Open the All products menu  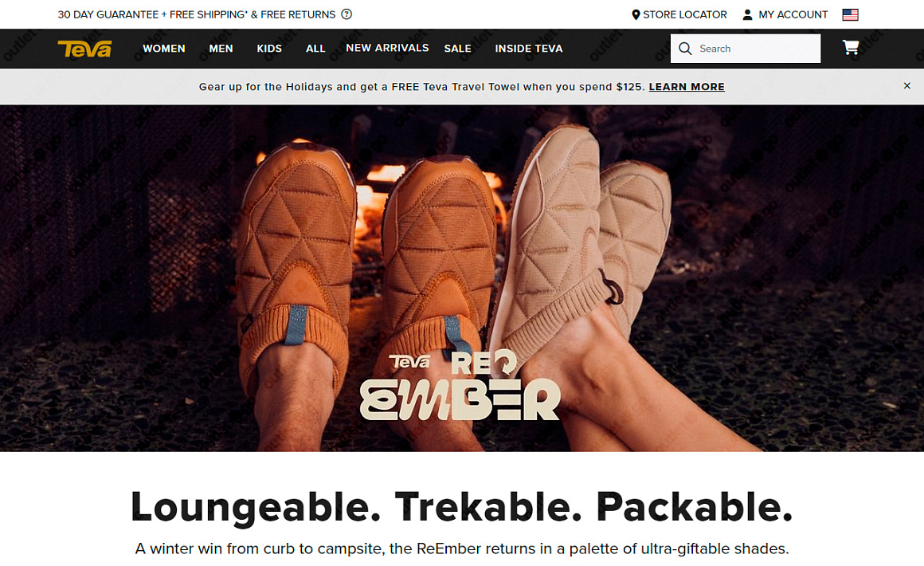315,49
